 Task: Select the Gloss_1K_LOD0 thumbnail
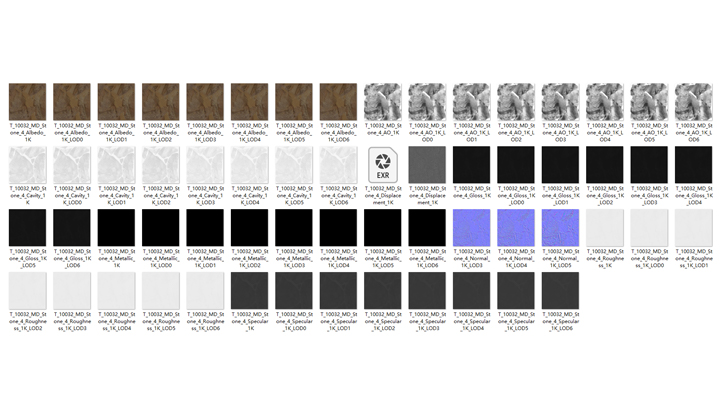click(x=516, y=164)
